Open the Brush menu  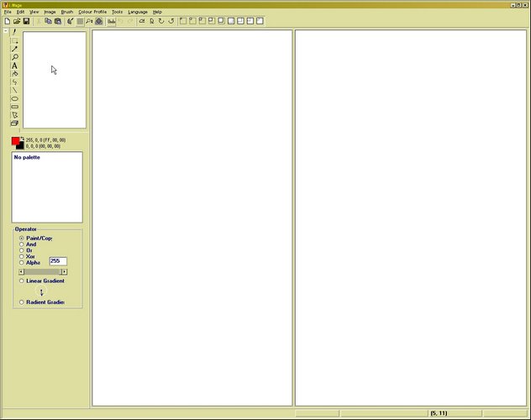67,12
